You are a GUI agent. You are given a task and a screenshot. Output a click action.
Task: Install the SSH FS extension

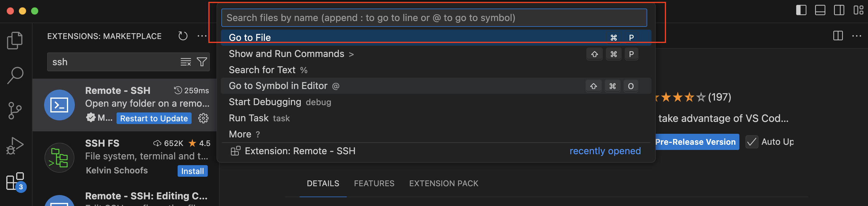(193, 171)
